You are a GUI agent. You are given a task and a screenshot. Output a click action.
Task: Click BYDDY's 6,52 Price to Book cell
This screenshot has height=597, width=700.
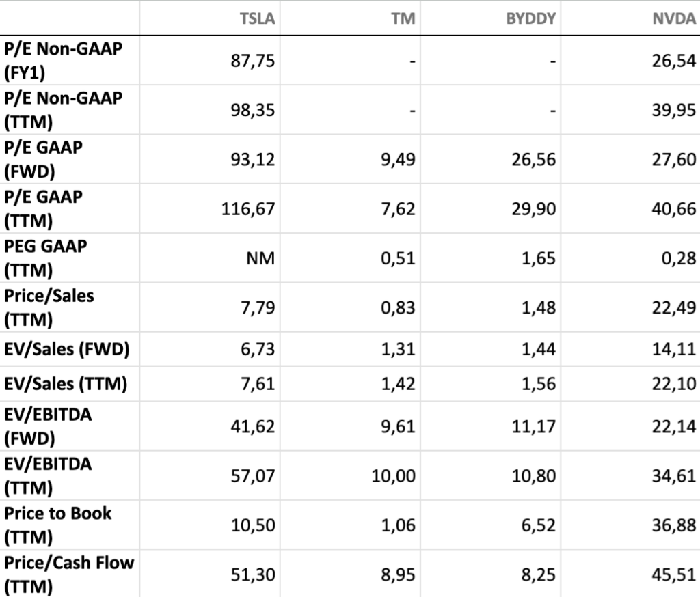pyautogui.click(x=538, y=525)
